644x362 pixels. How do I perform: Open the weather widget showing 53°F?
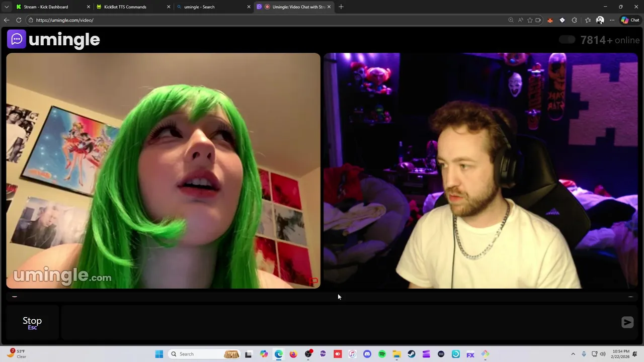(x=16, y=354)
